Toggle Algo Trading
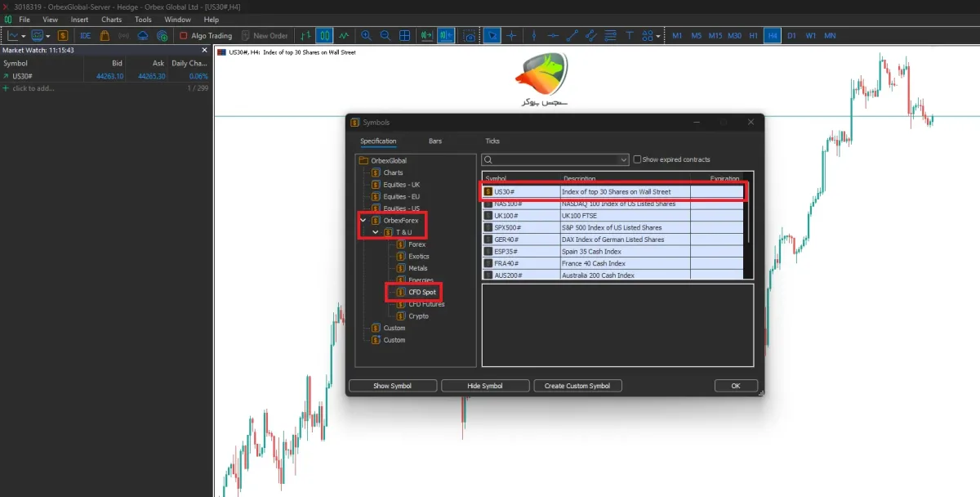 206,36
